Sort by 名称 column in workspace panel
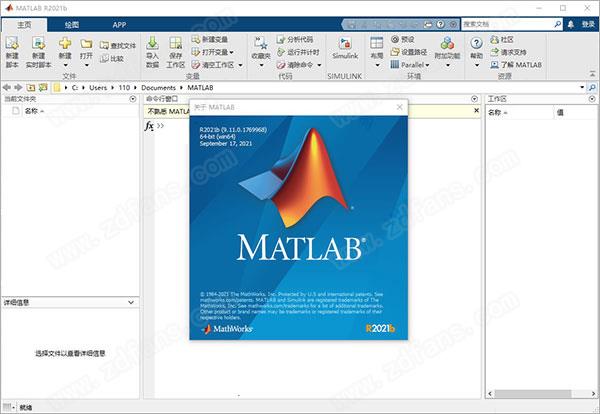Image resolution: width=600 pixels, height=414 pixels. (497, 112)
